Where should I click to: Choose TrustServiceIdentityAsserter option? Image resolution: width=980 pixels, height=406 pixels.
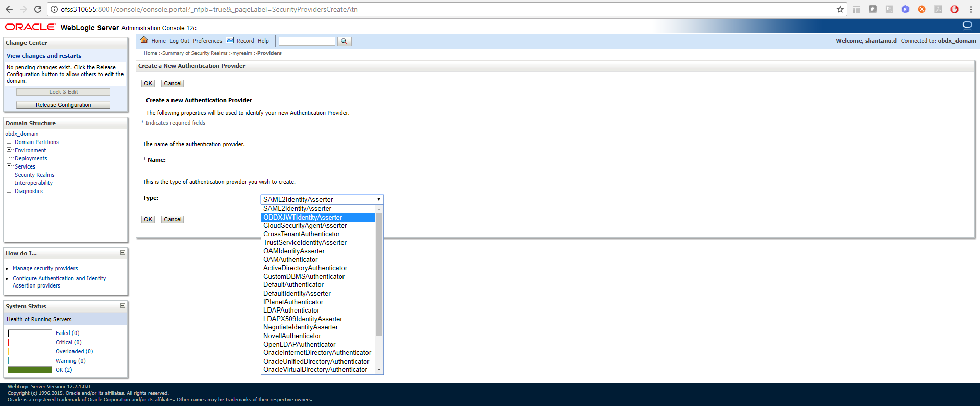click(318, 243)
